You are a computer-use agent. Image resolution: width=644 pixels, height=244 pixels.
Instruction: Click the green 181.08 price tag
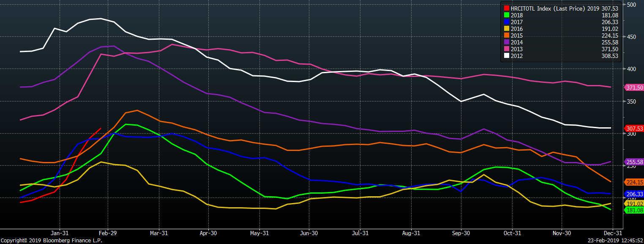point(634,210)
